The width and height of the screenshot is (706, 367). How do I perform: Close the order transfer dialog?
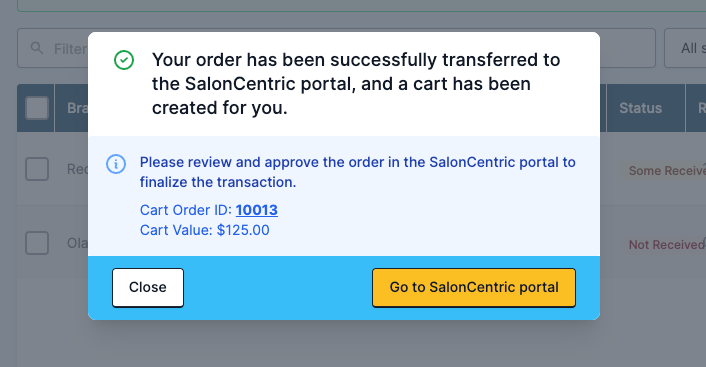click(x=148, y=288)
